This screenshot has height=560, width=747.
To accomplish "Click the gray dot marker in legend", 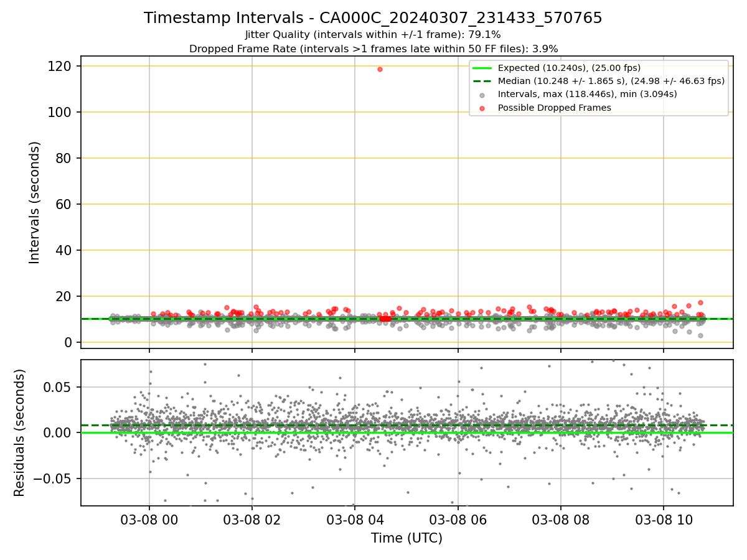I will click(x=482, y=95).
